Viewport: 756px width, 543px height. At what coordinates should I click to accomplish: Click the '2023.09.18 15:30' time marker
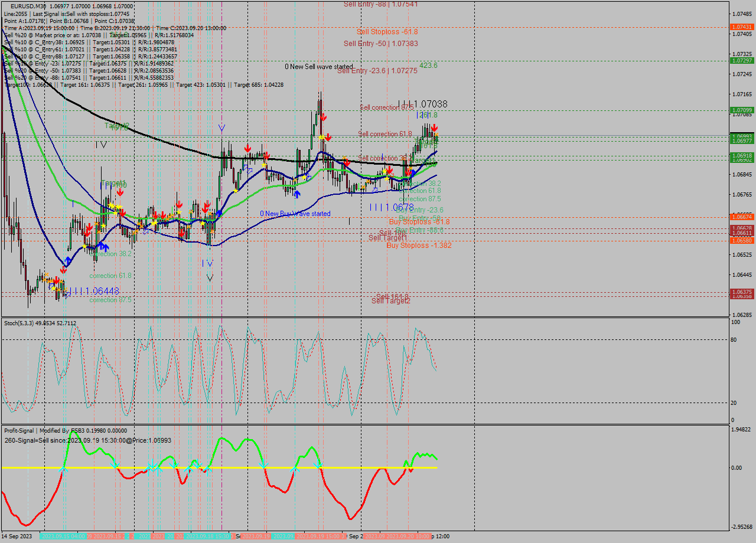coord(207,537)
